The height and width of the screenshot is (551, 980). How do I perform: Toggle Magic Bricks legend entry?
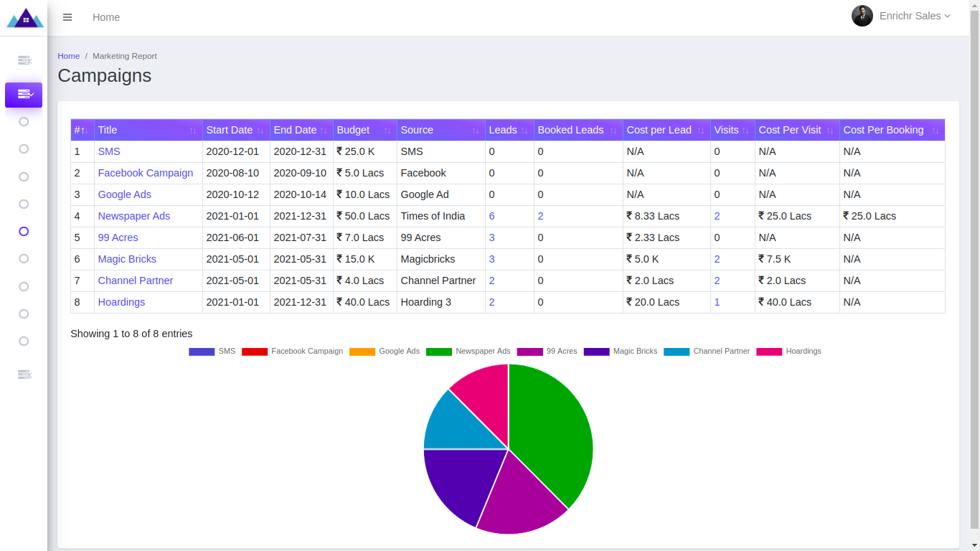click(x=621, y=352)
